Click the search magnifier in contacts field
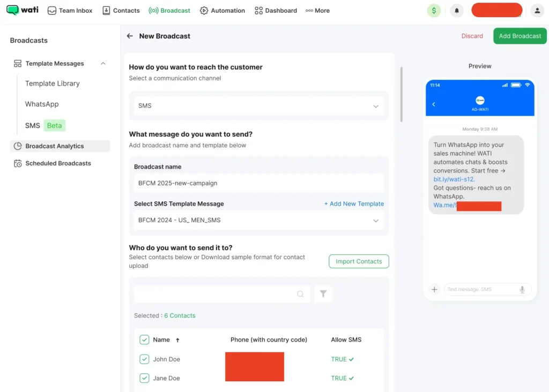Viewport: 549px width, 392px height. pyautogui.click(x=300, y=294)
